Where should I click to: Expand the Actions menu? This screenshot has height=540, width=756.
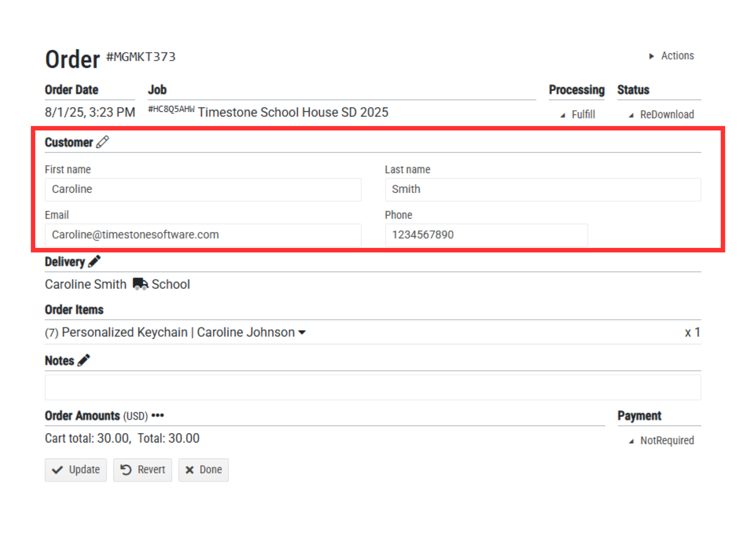[672, 56]
